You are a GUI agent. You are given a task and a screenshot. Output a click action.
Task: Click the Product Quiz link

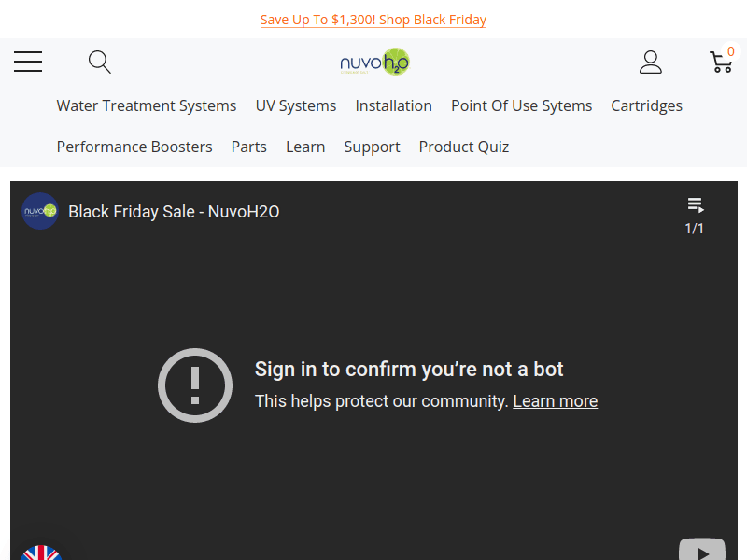464,147
